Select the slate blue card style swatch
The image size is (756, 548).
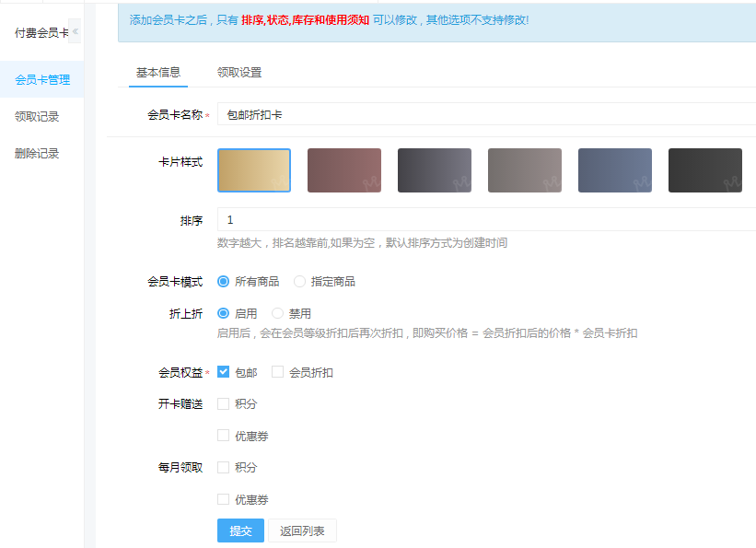click(615, 170)
